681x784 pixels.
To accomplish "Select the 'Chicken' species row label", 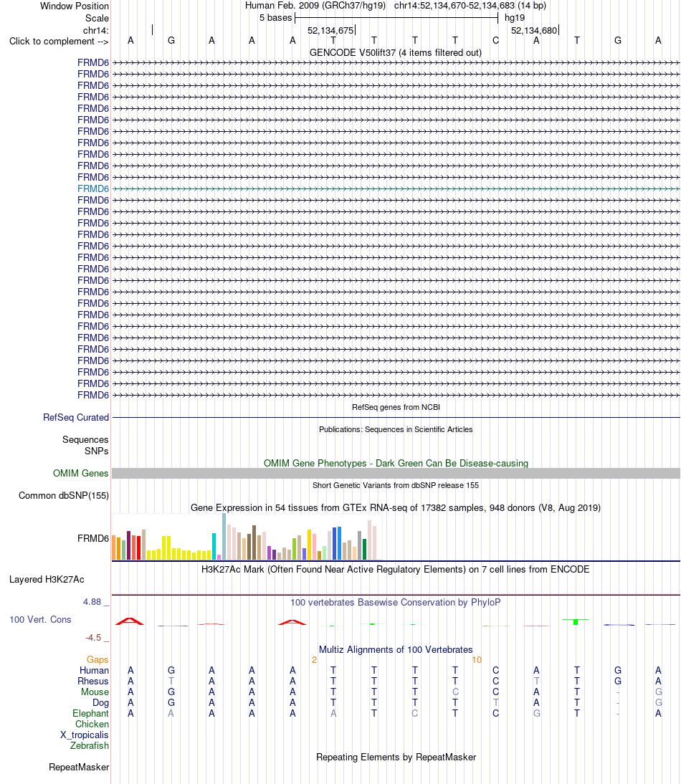I will pos(92,724).
